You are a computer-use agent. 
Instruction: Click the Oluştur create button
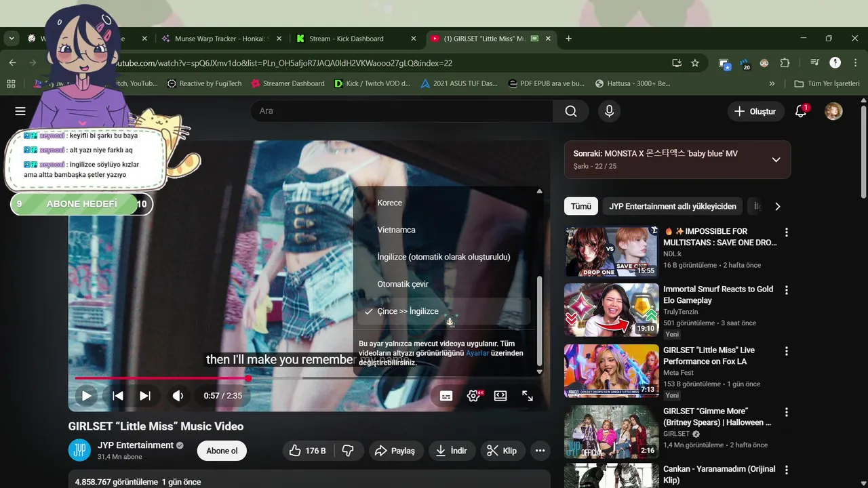[755, 111]
